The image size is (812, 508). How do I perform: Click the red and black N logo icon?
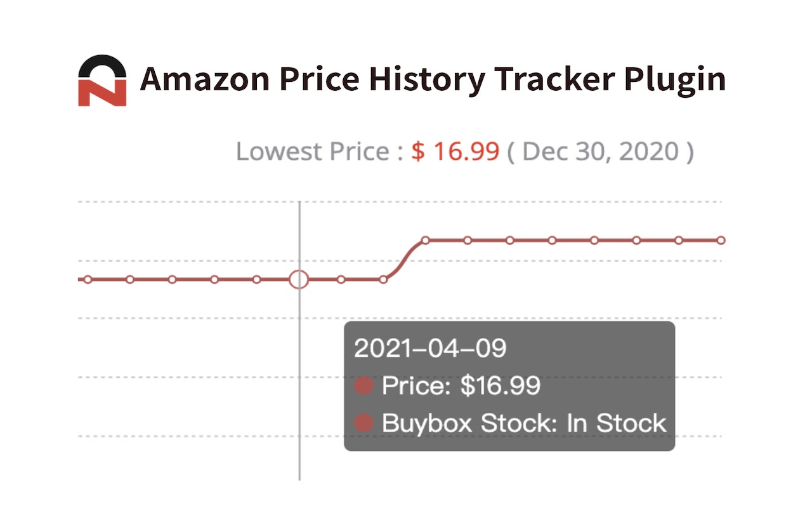(102, 81)
